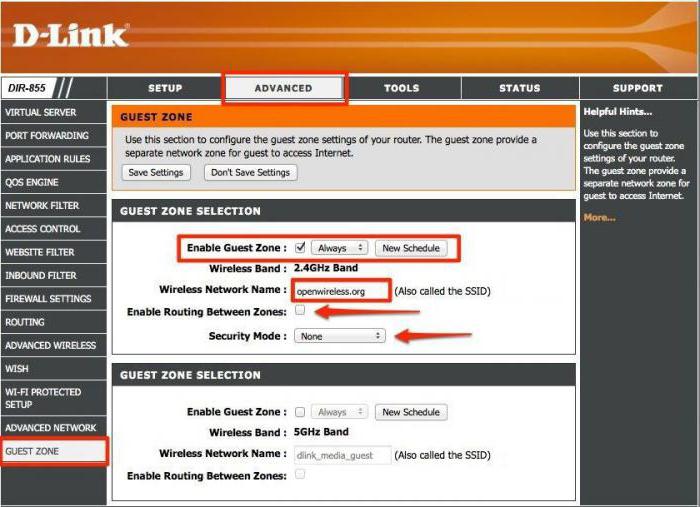Click the D-Link logo

pos(71,36)
